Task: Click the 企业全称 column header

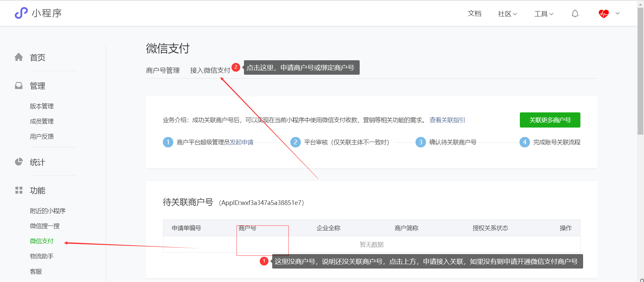Action: click(x=328, y=228)
